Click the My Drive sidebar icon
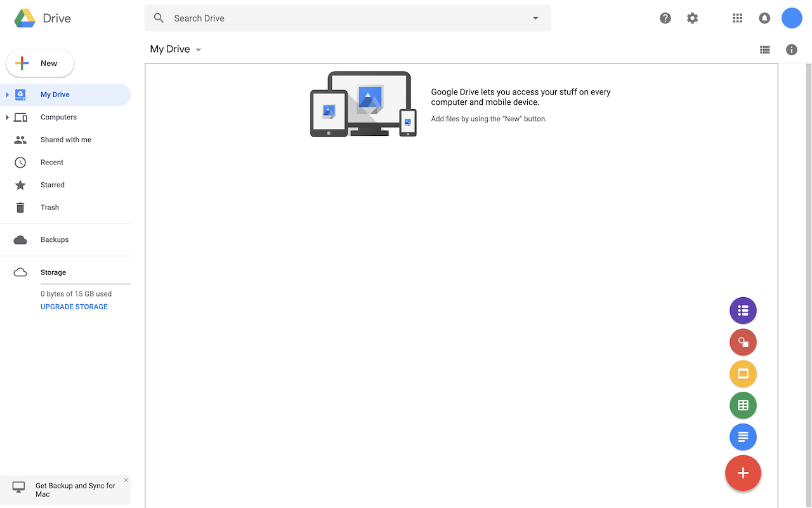 coord(20,95)
